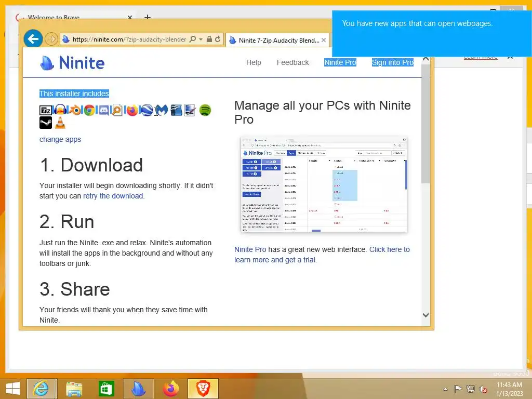This screenshot has width=532, height=399.
Task: Click the Malwarebytes app icon
Action: [x=162, y=110]
